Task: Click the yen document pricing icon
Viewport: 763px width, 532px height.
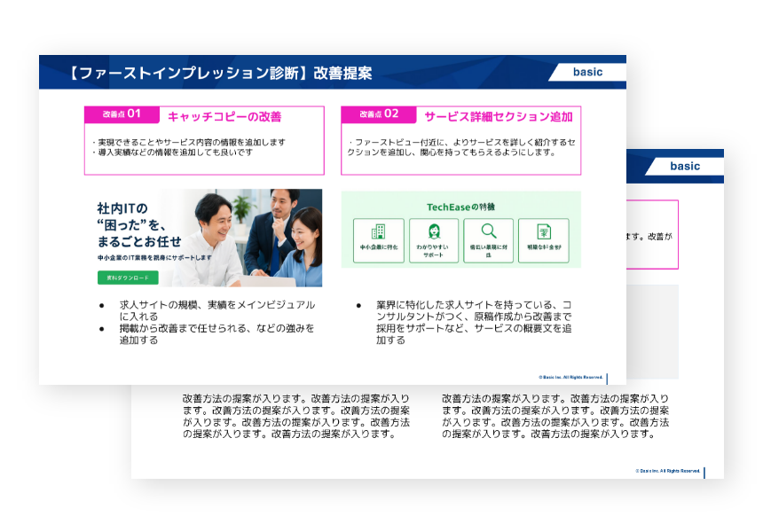Action: pyautogui.click(x=543, y=232)
